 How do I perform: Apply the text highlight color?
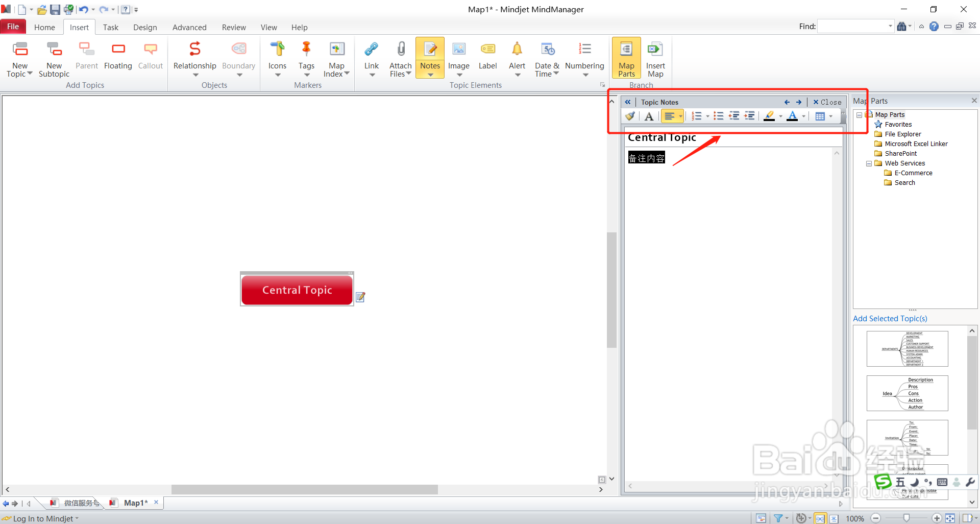(769, 116)
